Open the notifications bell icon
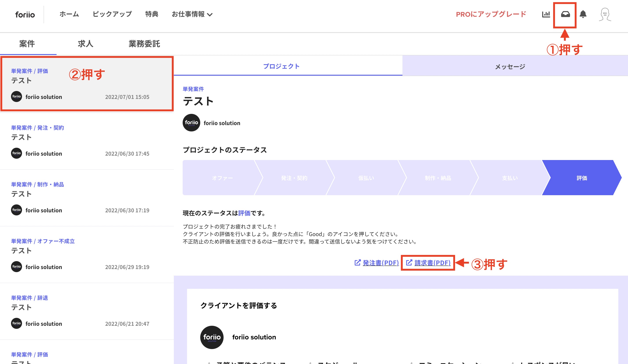Screen dimensions: 628x364 pyautogui.click(x=583, y=14)
